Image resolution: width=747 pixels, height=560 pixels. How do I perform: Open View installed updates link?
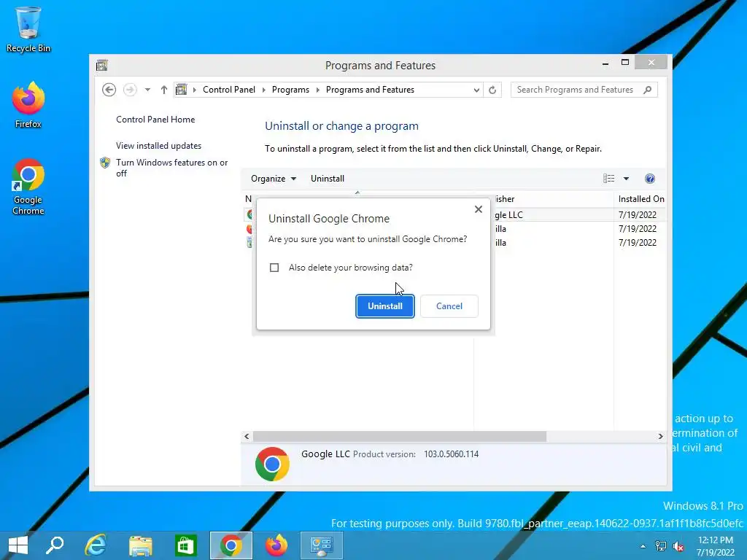pos(158,146)
